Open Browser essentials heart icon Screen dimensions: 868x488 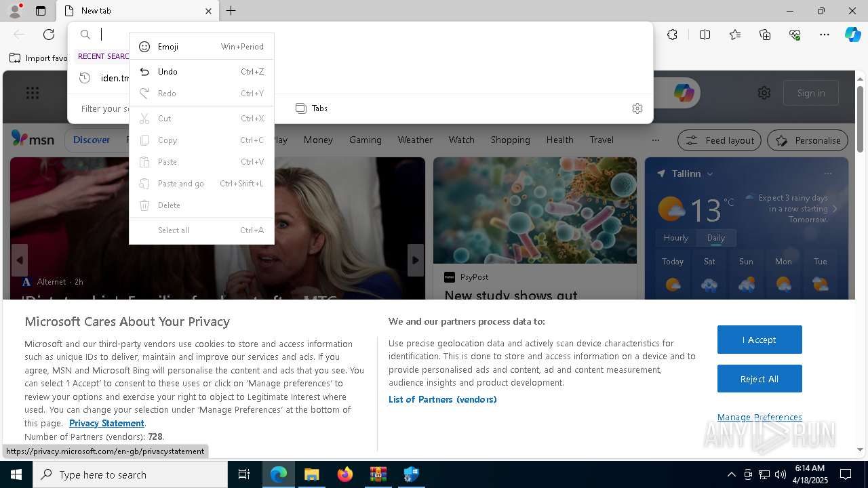pyautogui.click(x=795, y=35)
